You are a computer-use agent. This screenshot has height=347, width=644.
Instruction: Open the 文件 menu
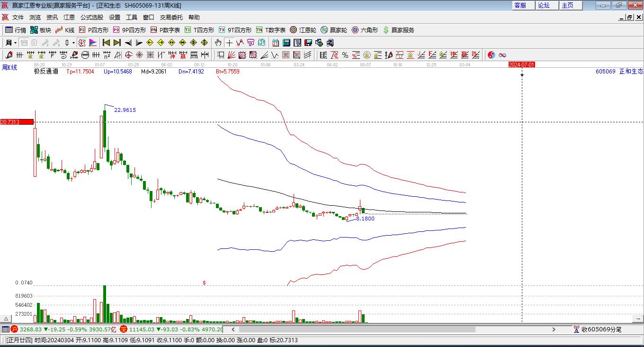point(18,17)
